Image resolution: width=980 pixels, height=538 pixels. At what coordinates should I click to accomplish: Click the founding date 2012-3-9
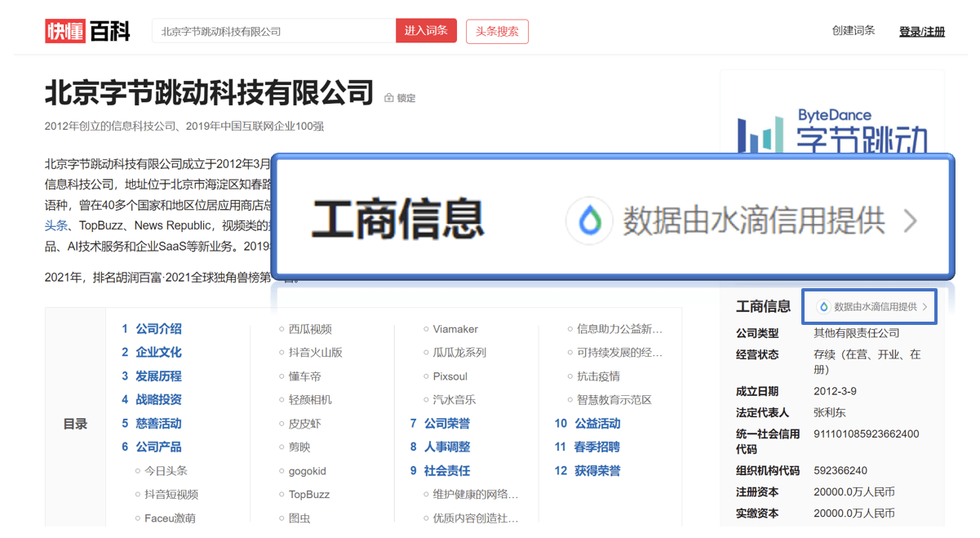tap(835, 392)
